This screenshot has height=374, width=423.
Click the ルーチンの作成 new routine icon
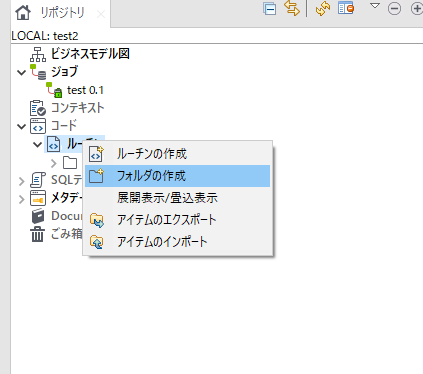96,154
